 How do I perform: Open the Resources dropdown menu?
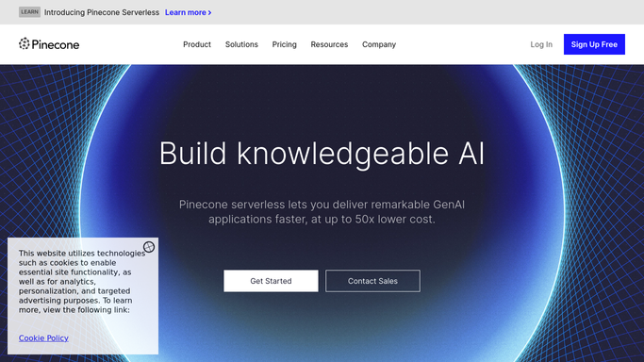point(329,44)
